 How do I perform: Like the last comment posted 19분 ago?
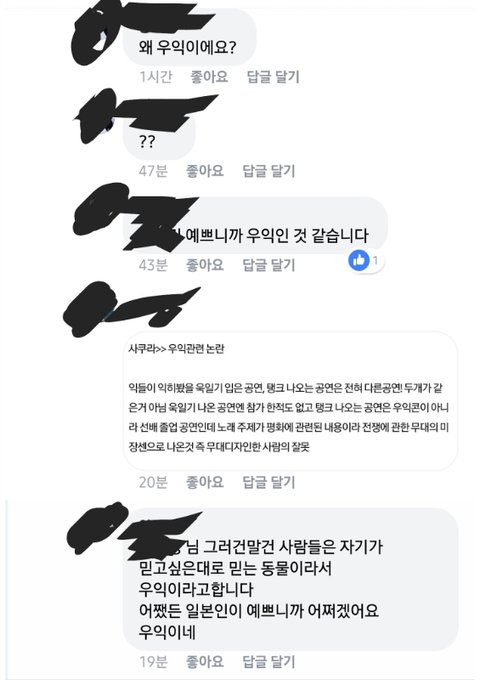point(205,662)
